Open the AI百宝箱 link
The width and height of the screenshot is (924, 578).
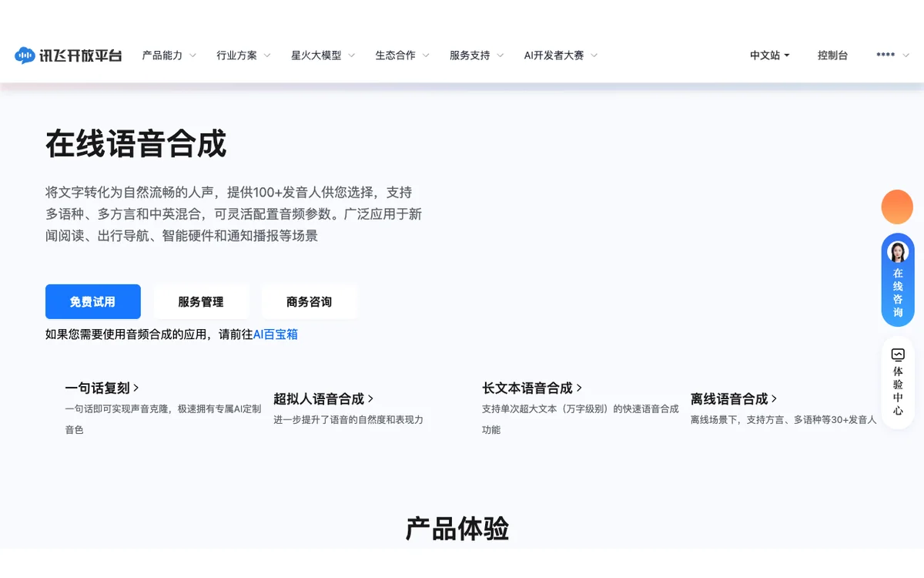[276, 334]
